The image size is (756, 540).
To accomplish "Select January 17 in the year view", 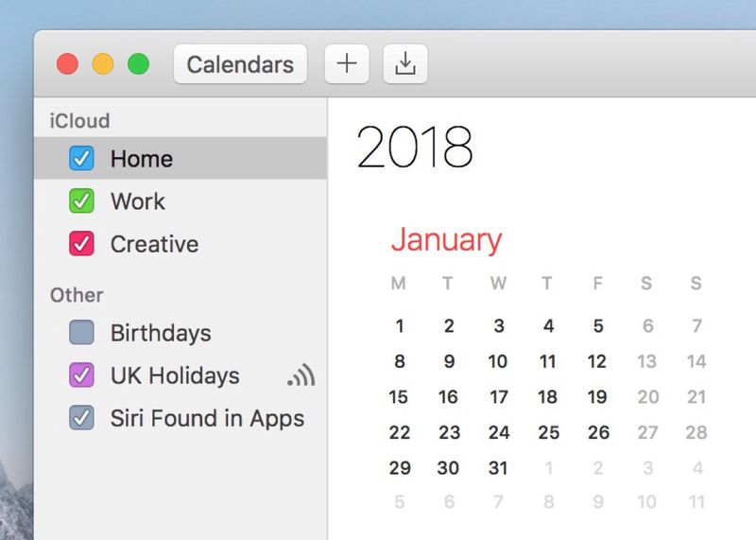I will click(499, 396).
